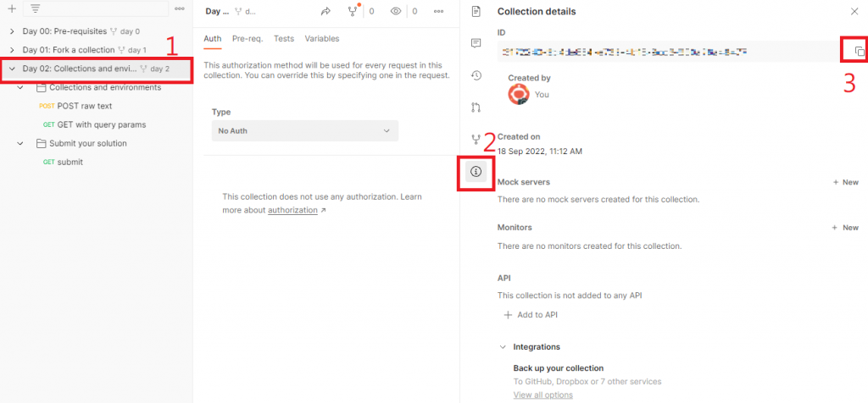Switch to the Pre-req. tab
This screenshot has height=403, width=868.
248,39
